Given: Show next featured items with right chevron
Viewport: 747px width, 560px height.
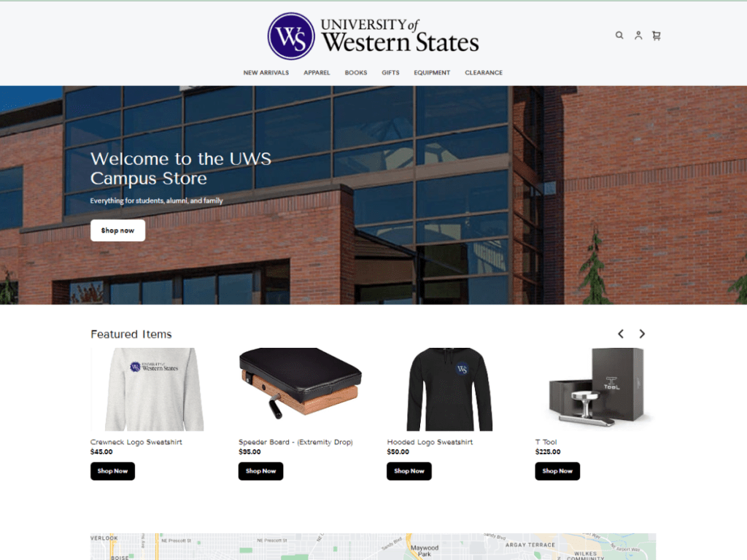Looking at the screenshot, I should pos(642,334).
